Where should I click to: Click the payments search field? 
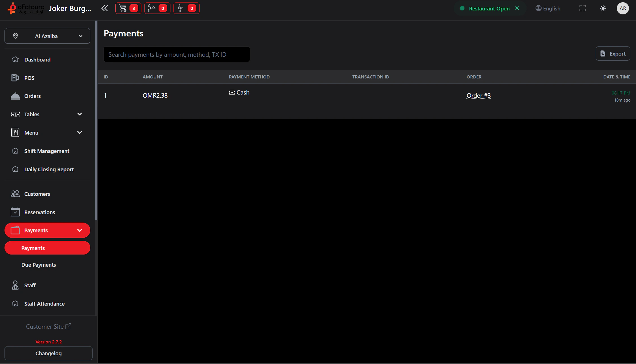[x=177, y=54]
